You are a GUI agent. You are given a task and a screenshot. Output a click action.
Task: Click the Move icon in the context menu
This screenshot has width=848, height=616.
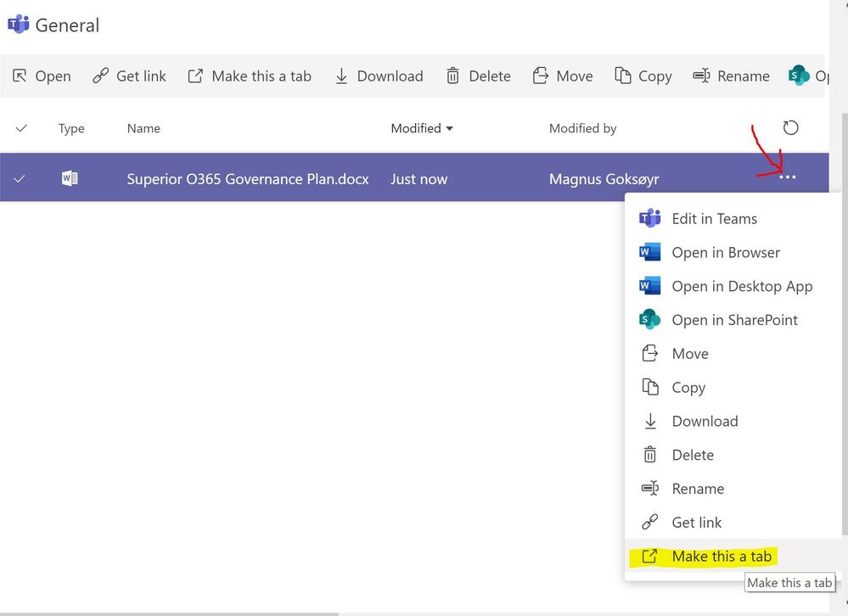pyautogui.click(x=649, y=353)
